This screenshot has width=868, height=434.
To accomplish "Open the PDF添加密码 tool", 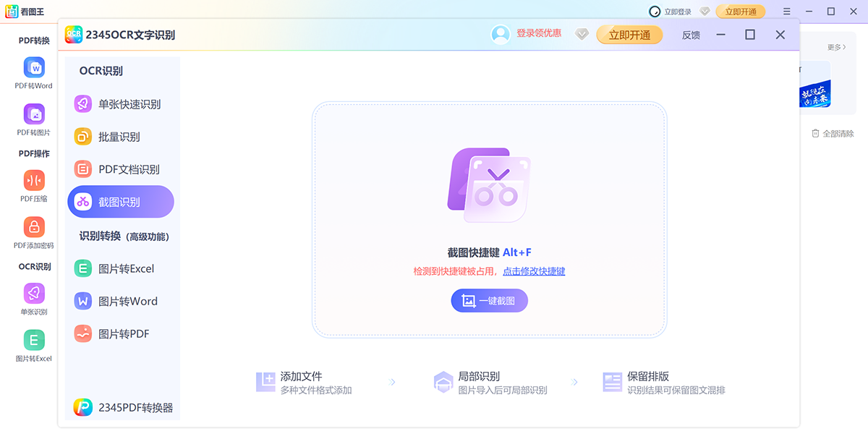I will coord(34,231).
